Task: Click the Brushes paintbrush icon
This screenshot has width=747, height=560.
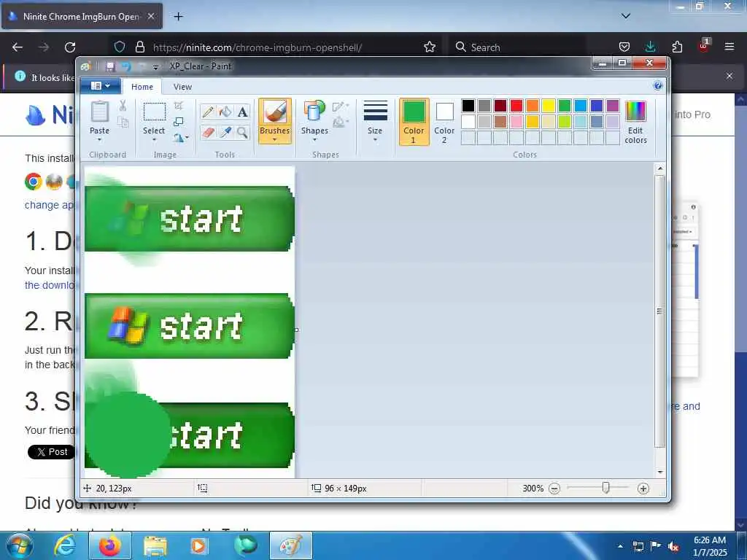Action: [x=275, y=112]
